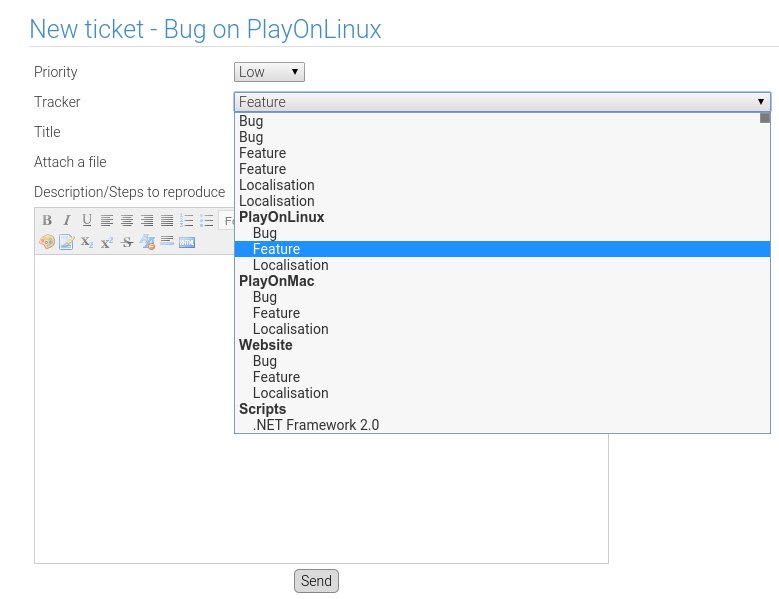Click the 'Title' field label
Image resolution: width=779 pixels, height=599 pixels.
click(x=47, y=132)
